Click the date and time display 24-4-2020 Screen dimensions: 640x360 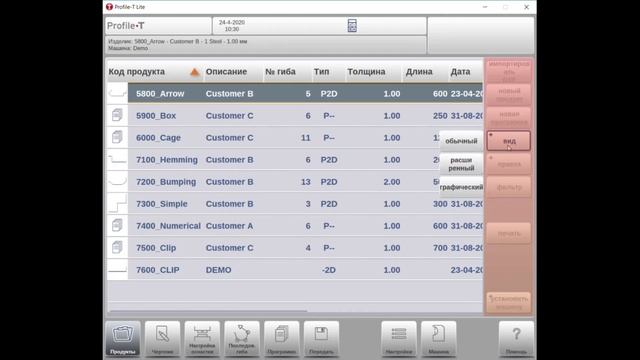(x=231, y=26)
